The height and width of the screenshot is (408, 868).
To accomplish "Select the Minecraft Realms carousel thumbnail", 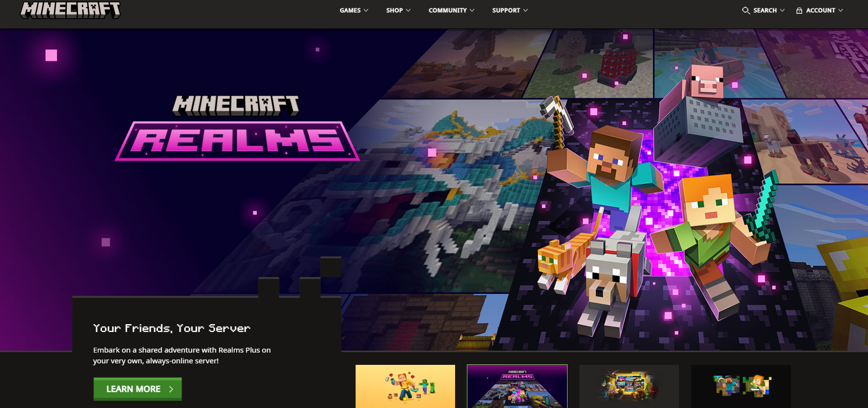I will (517, 386).
